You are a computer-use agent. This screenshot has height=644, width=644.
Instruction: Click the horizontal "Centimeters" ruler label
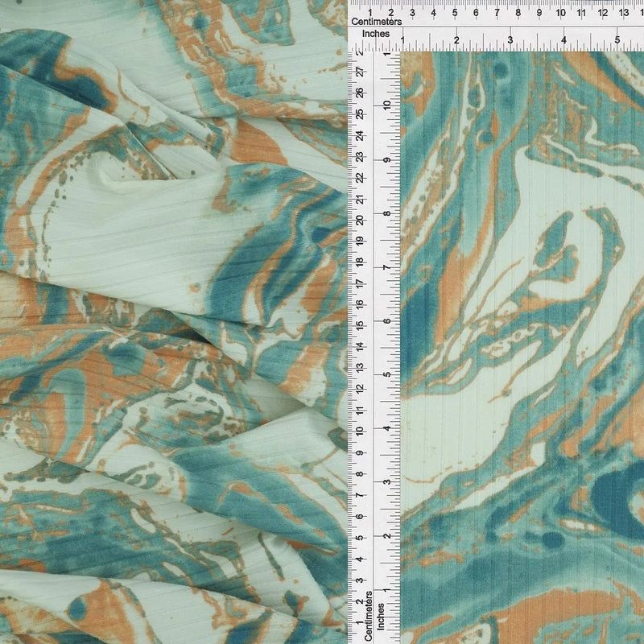click(x=376, y=22)
